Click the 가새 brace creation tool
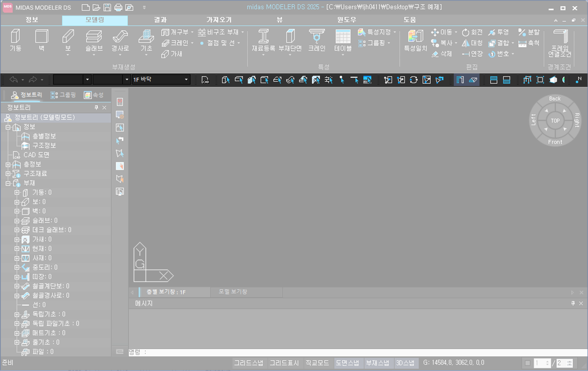588x371 pixels. click(171, 54)
